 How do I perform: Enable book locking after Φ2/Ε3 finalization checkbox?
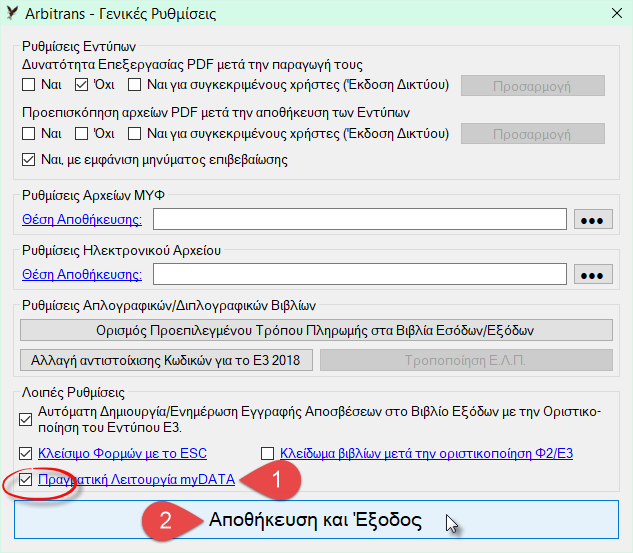tap(267, 453)
